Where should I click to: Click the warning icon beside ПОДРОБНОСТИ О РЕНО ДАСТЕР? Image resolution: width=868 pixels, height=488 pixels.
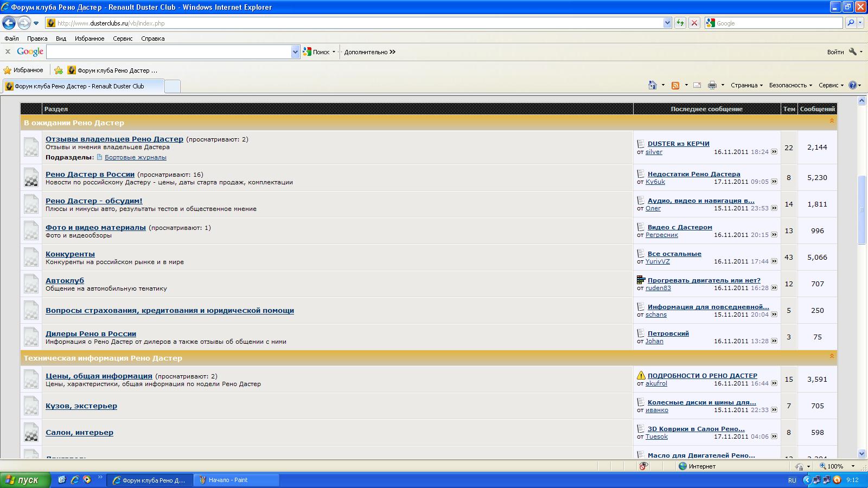tap(641, 375)
